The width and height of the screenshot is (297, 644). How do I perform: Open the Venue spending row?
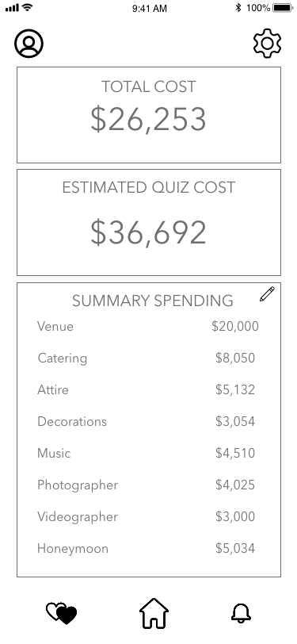pyautogui.click(x=148, y=327)
